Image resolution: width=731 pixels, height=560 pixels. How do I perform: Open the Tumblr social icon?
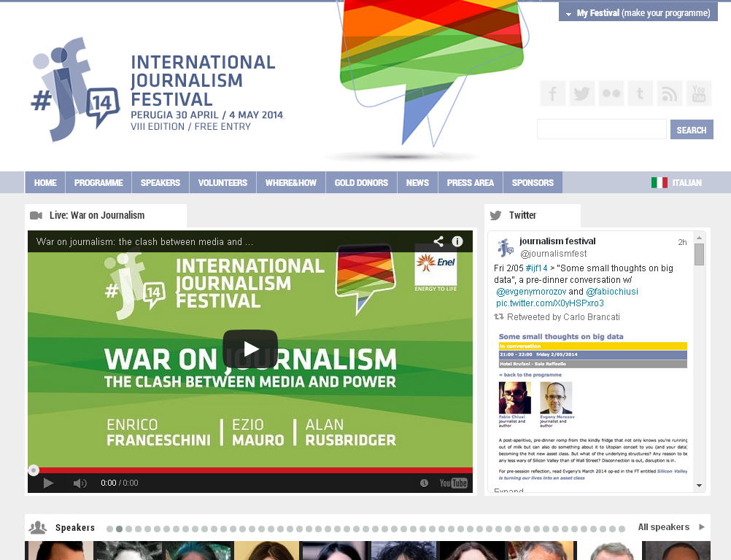click(x=640, y=93)
